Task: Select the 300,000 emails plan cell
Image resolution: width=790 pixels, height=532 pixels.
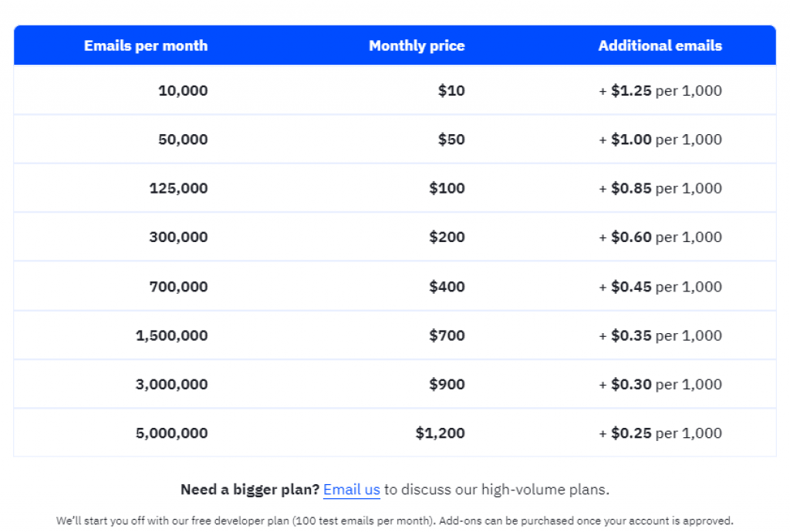Action: click(178, 237)
